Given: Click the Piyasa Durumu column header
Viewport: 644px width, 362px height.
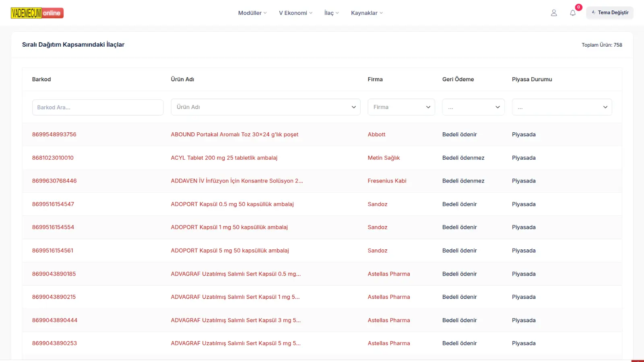Looking at the screenshot, I should (x=532, y=79).
